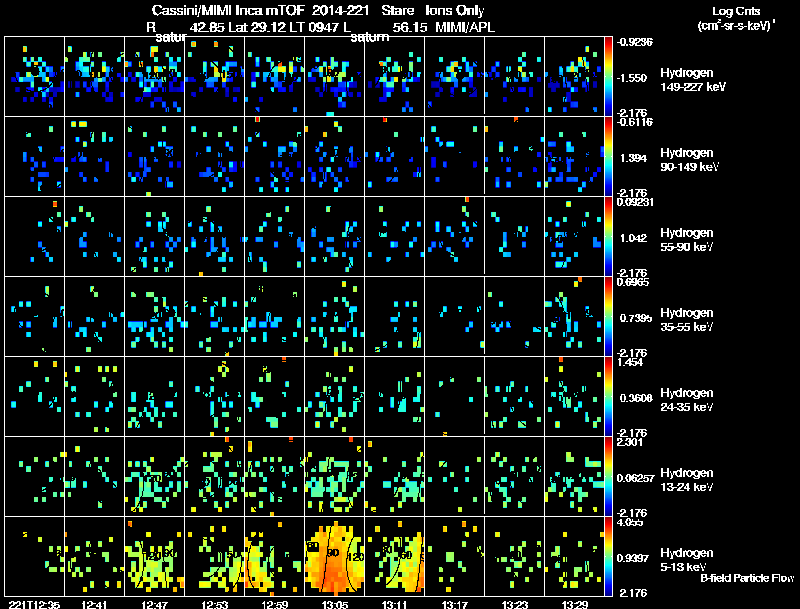
Task: Click the '0.9397' colorbar midpoint value
Action: [x=633, y=559]
